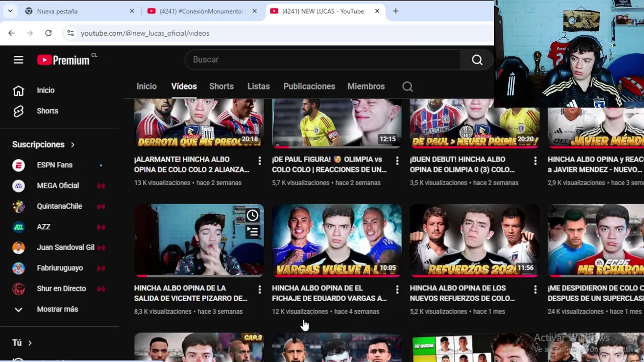The image size is (644, 362).
Task: Select the Vídeos channel tab
Action: point(184,86)
